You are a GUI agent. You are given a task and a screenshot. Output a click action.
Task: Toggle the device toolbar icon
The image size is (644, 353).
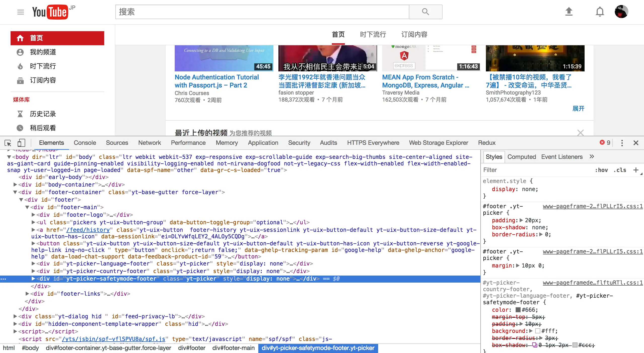click(x=21, y=143)
